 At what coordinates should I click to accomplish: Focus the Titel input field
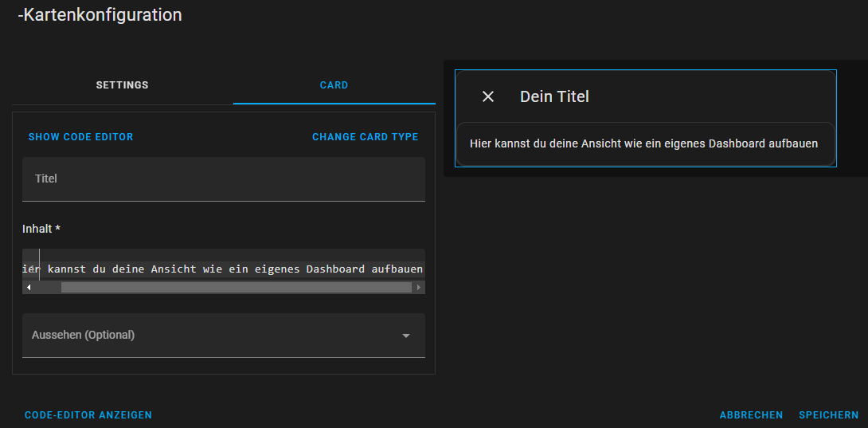224,179
